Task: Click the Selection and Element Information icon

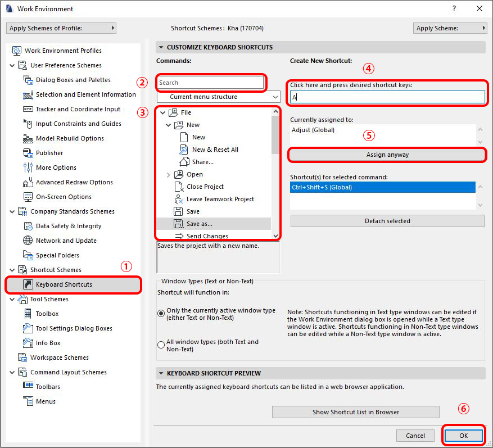Action: point(28,94)
